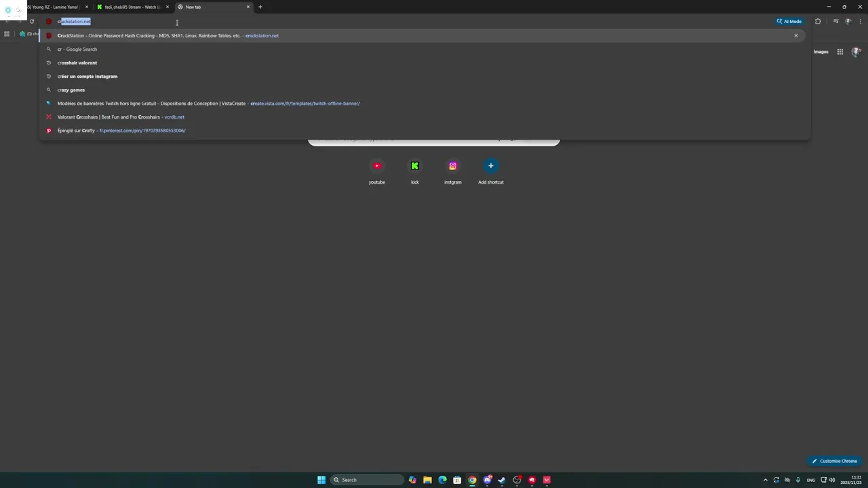
Task: Open the Google apps grid
Action: coord(840,52)
